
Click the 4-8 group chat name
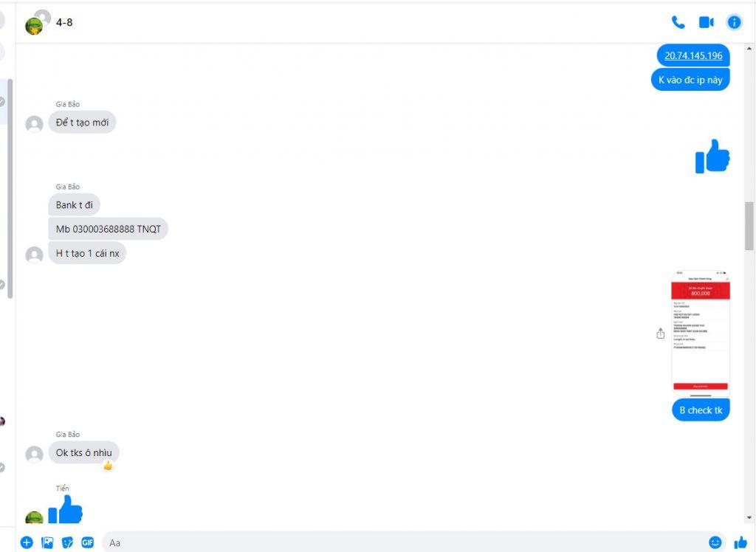[64, 22]
